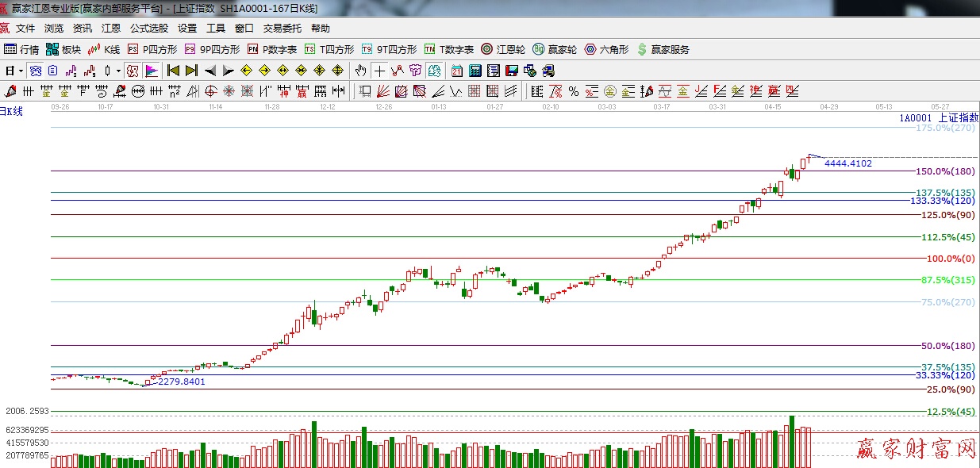This screenshot has height=468, width=980.
Task: Open the 江恩 menu
Action: tap(111, 28)
